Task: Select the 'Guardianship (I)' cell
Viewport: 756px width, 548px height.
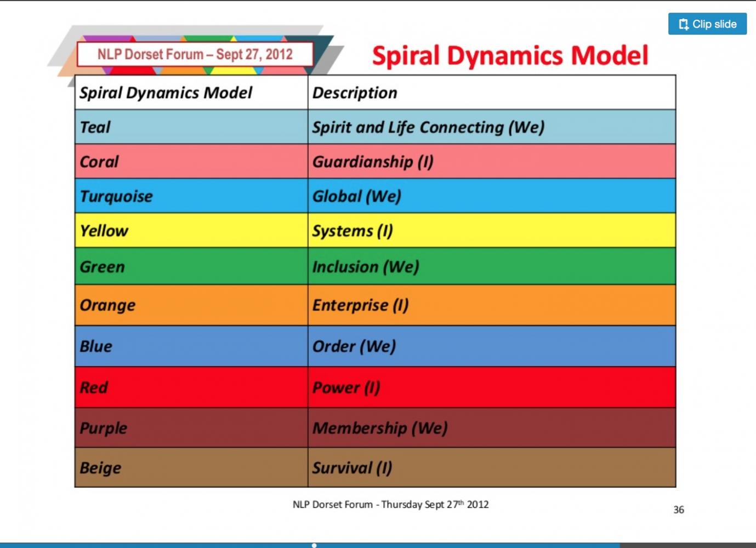Action: (492, 162)
